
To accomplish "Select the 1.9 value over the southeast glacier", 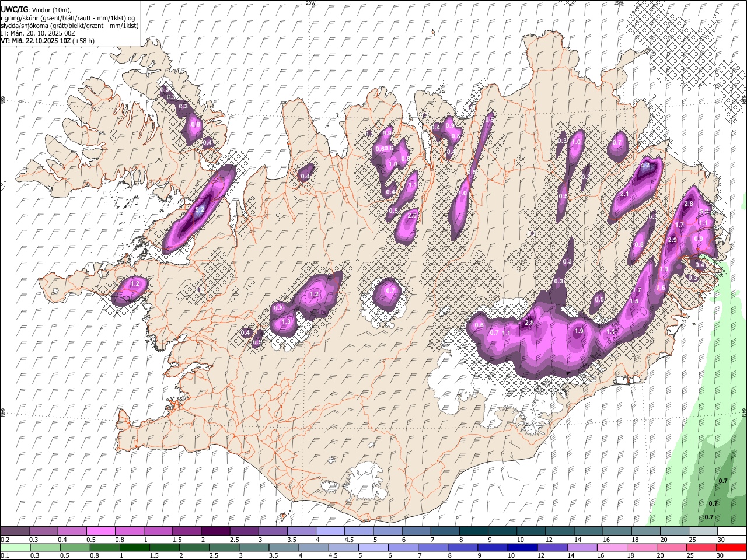I will click(x=579, y=331).
